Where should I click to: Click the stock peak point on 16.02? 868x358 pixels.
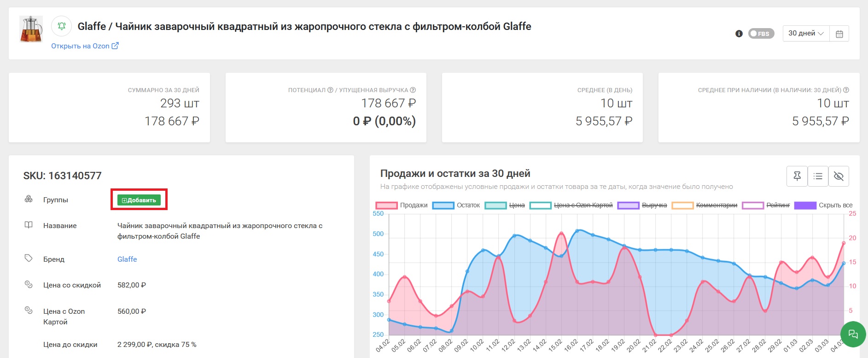[x=577, y=230]
